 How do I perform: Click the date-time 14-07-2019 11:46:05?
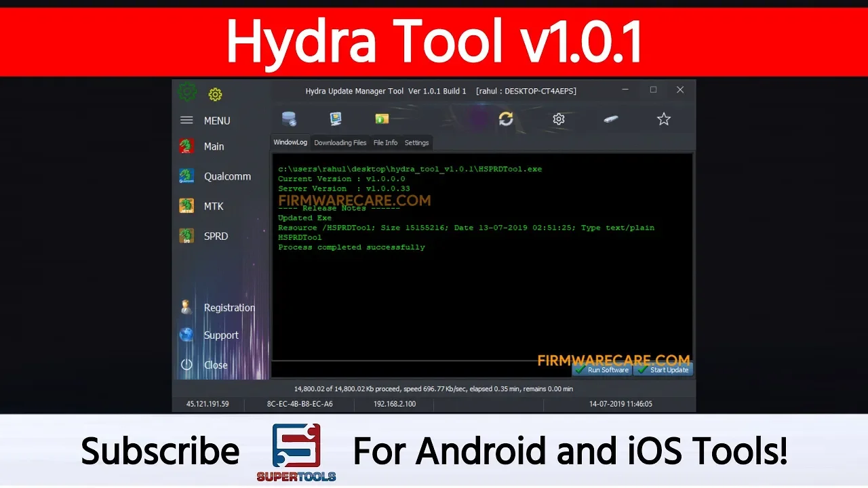(x=621, y=404)
